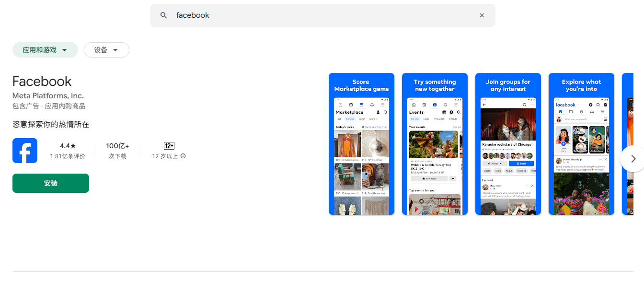Click the search magnifier icon
Viewport: 644px width, 282px height.
point(163,15)
